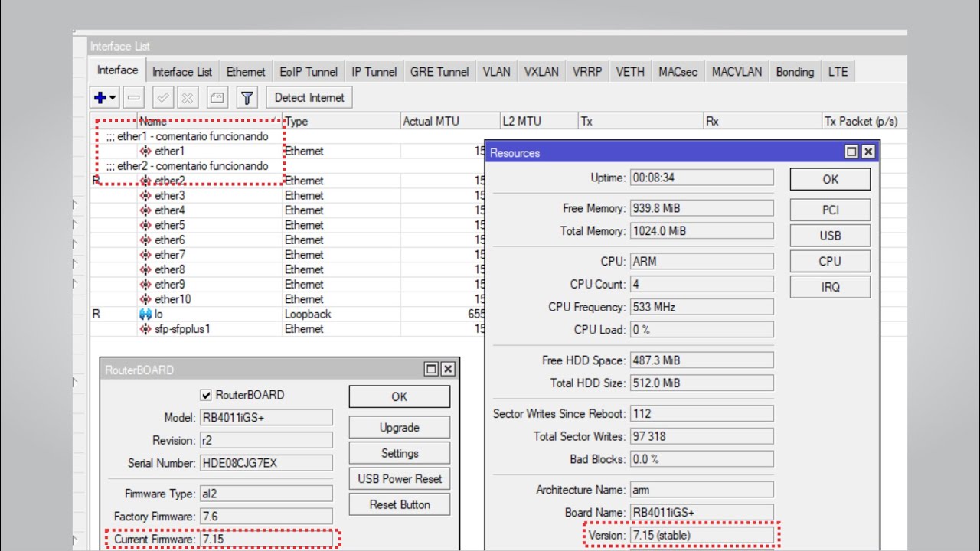Screen dimensions: 980x551
Task: Open the Ethernet tab
Action: (246, 72)
